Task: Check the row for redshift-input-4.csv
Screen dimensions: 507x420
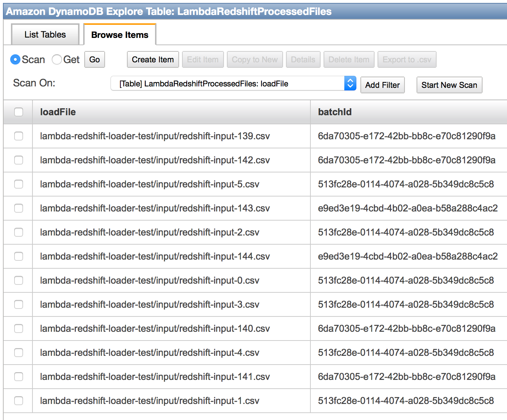Action: tap(19, 353)
